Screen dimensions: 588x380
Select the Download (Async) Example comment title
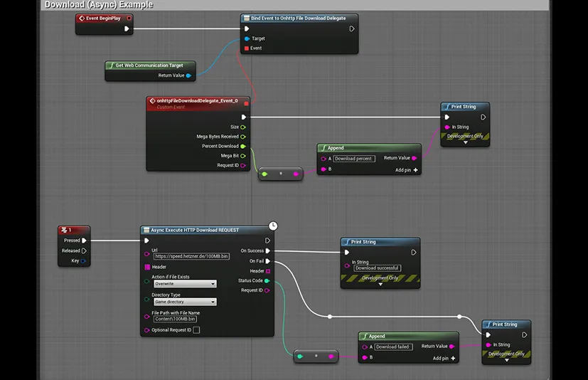(99, 4)
